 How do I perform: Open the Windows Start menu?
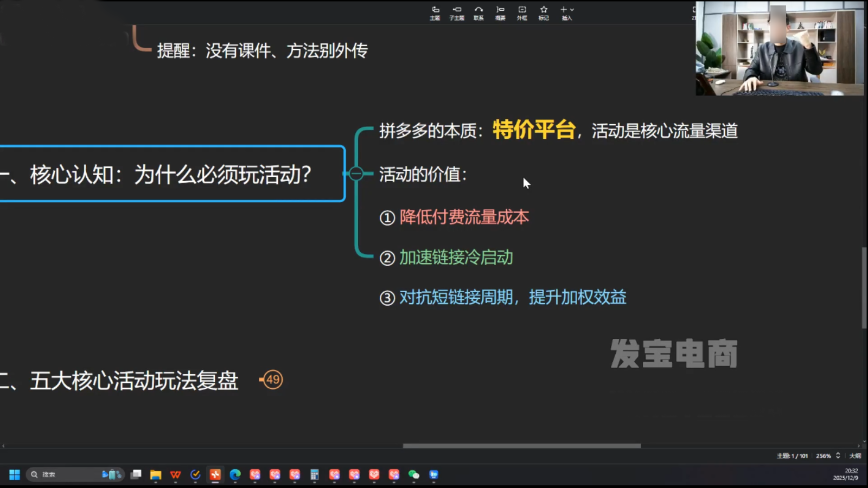pyautogui.click(x=14, y=474)
